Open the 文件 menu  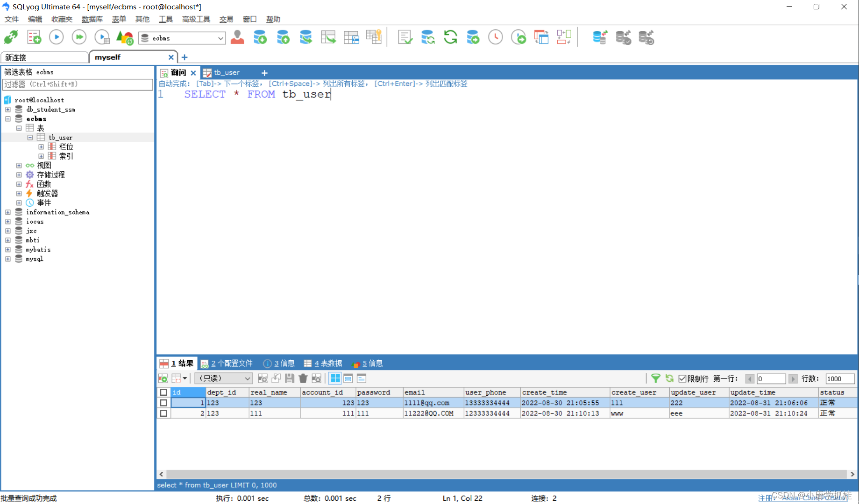pos(12,19)
